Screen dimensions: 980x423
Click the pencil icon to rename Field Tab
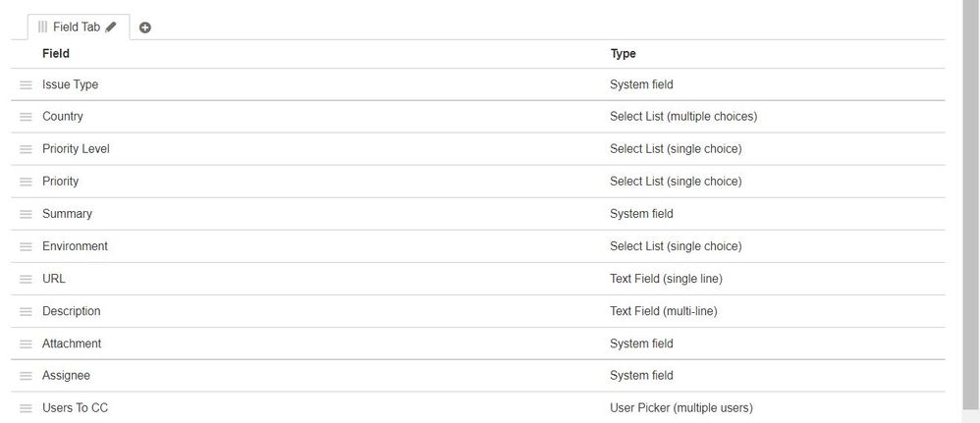point(111,26)
